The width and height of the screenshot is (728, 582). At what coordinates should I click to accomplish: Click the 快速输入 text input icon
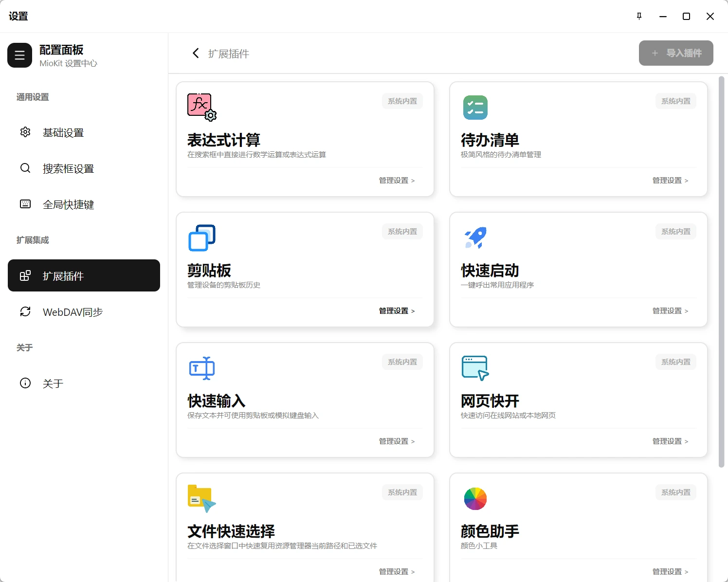click(201, 368)
